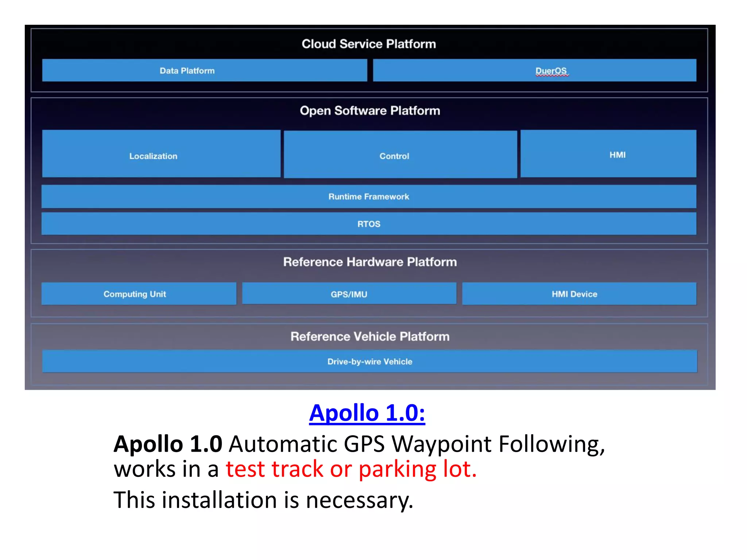The height and width of the screenshot is (560, 747).
Task: Click the 'Reference Vehicle Platform' heading
Action: pos(370,336)
